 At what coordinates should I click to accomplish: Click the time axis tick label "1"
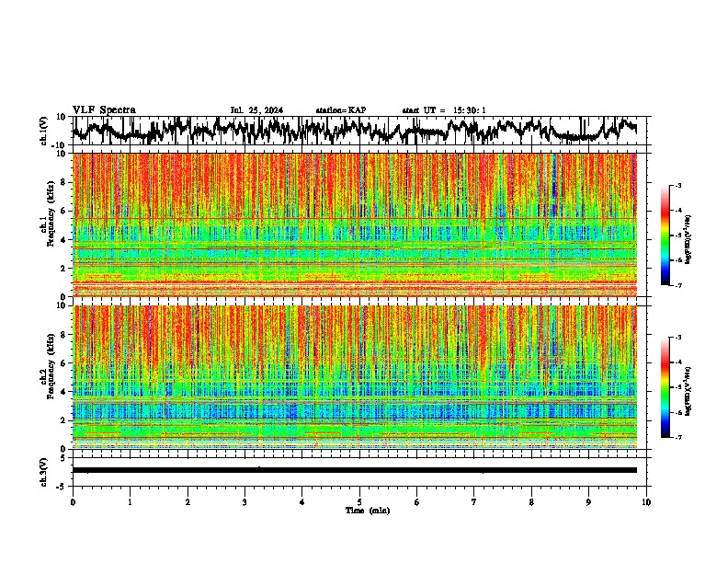pos(130,502)
